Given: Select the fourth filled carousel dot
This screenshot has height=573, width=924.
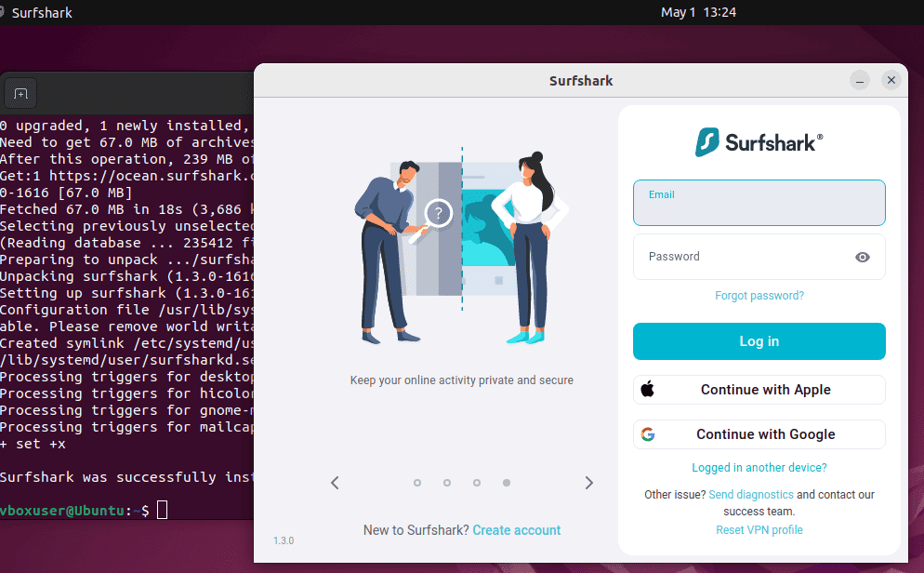Looking at the screenshot, I should (507, 483).
